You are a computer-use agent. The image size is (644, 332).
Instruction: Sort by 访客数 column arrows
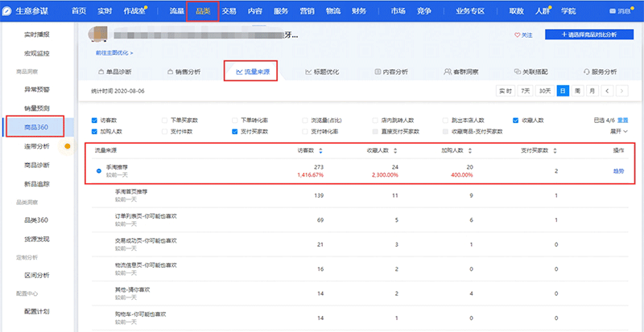[x=321, y=150]
